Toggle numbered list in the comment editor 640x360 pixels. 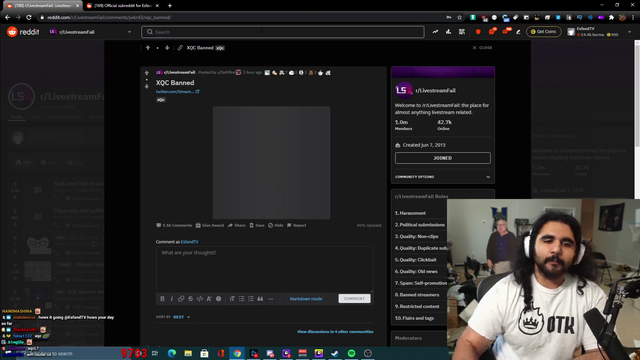coord(251,299)
